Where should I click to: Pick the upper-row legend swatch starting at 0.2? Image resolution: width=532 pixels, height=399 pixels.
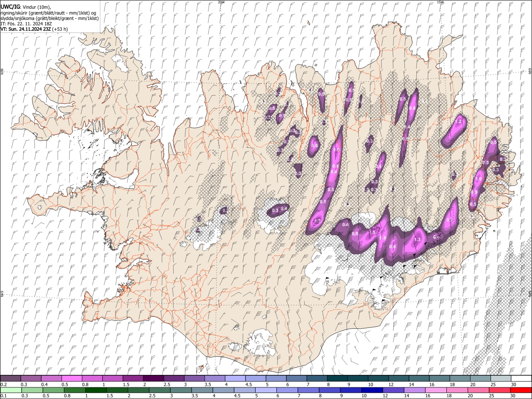point(10,379)
